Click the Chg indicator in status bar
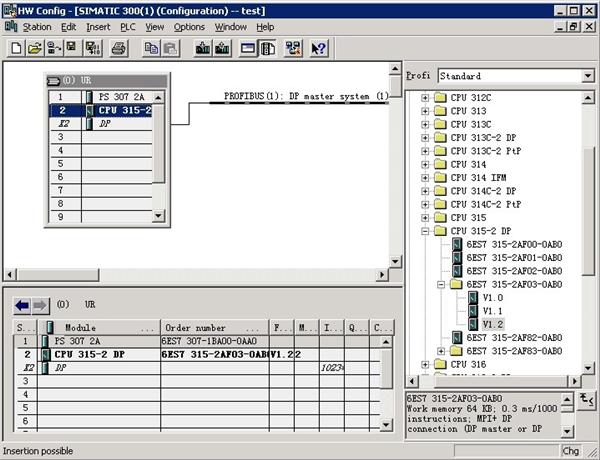This screenshot has width=600, height=460. coord(571,451)
